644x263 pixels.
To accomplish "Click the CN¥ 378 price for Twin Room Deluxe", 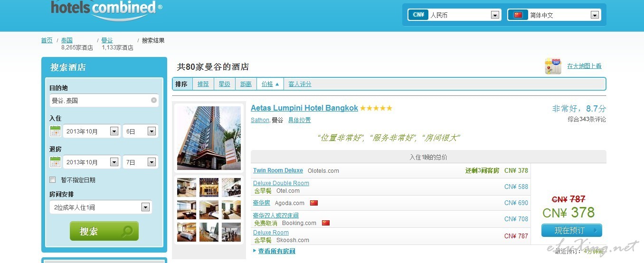I will [x=516, y=170].
